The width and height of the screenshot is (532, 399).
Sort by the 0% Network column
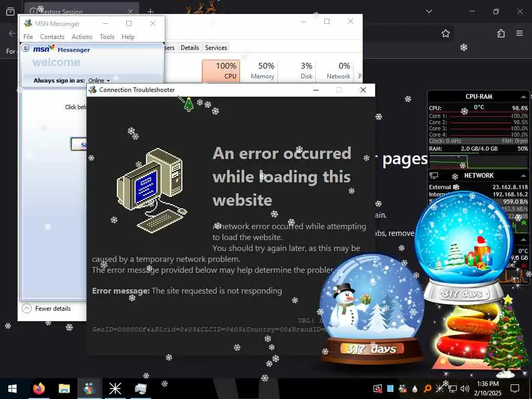tap(335, 71)
